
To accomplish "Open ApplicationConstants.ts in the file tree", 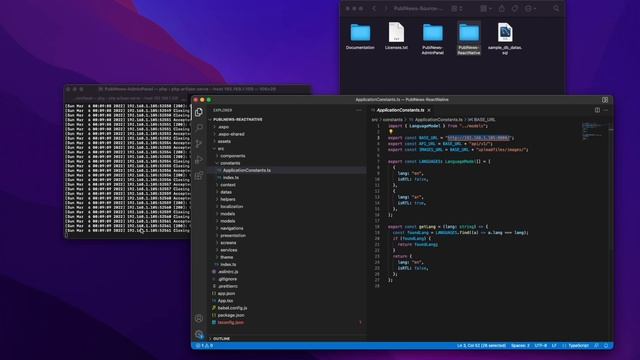I will 247,171.
